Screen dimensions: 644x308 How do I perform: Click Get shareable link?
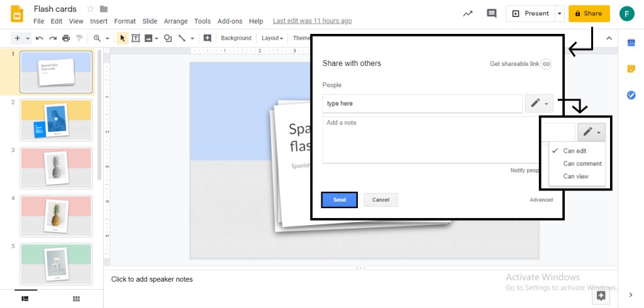520,64
